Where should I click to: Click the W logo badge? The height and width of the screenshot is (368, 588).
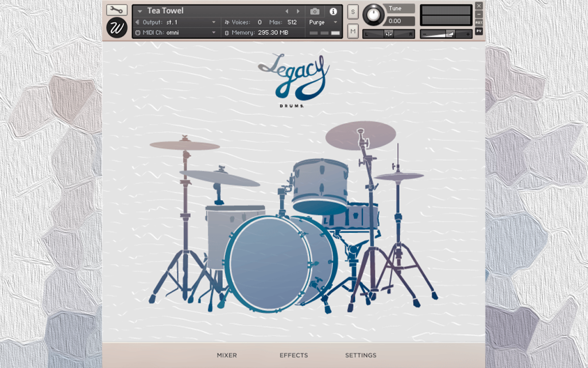click(117, 28)
